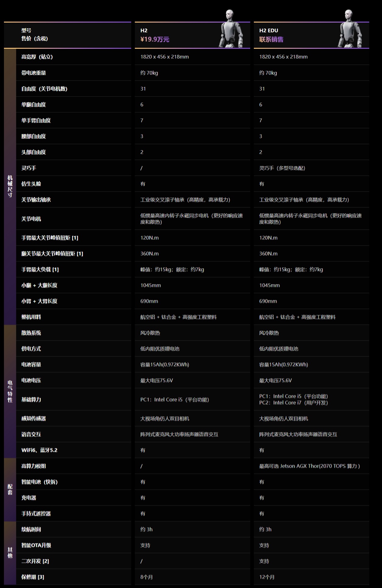This screenshot has height=588, width=382.
Task: Click the H2 robot thumbnail image
Action: 231,29
